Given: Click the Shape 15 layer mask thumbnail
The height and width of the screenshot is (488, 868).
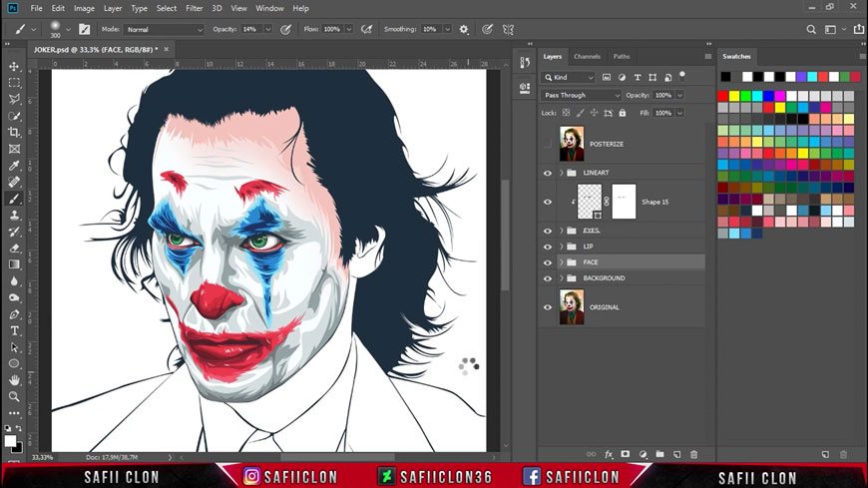Looking at the screenshot, I should [624, 202].
